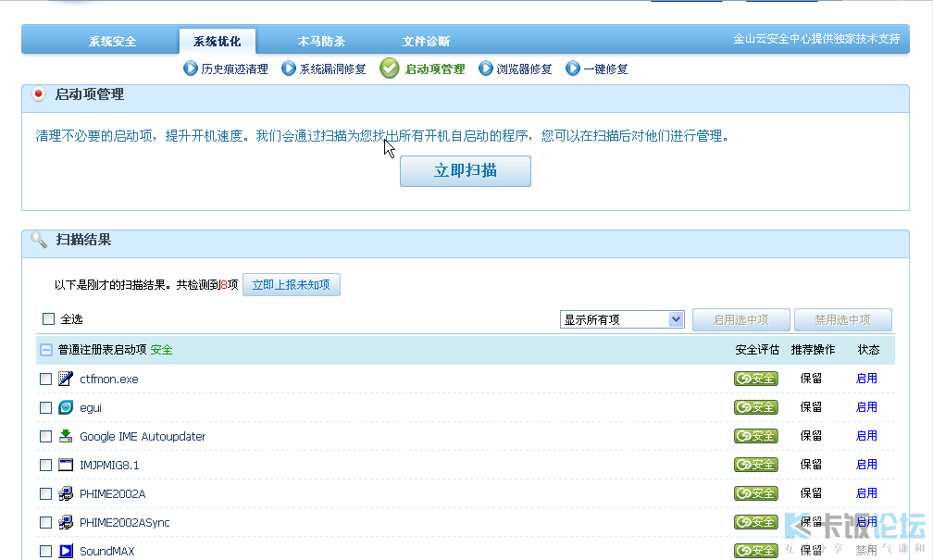The image size is (933, 560).
Task: Check the 全选 select-all checkbox
Action: coord(49,319)
